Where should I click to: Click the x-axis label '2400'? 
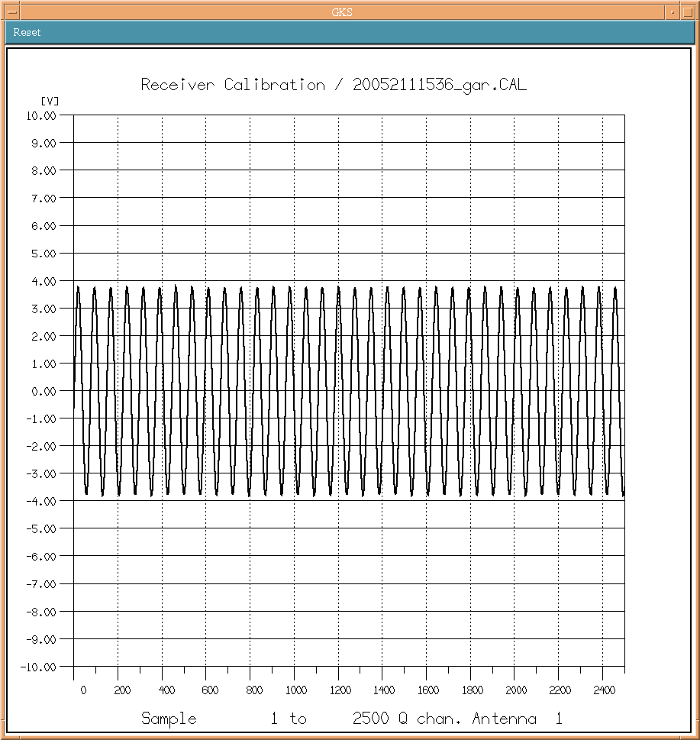tap(605, 690)
